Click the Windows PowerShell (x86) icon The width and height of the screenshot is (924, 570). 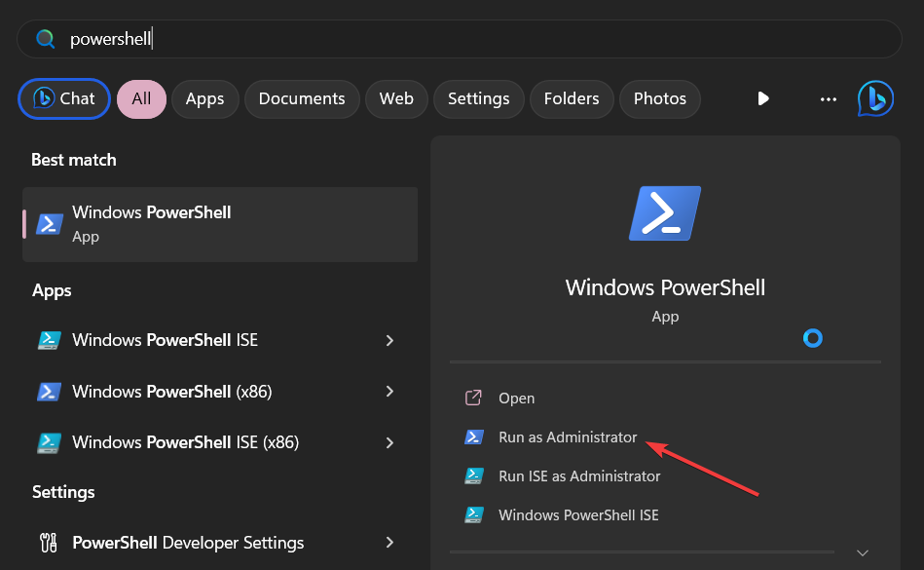(x=50, y=391)
